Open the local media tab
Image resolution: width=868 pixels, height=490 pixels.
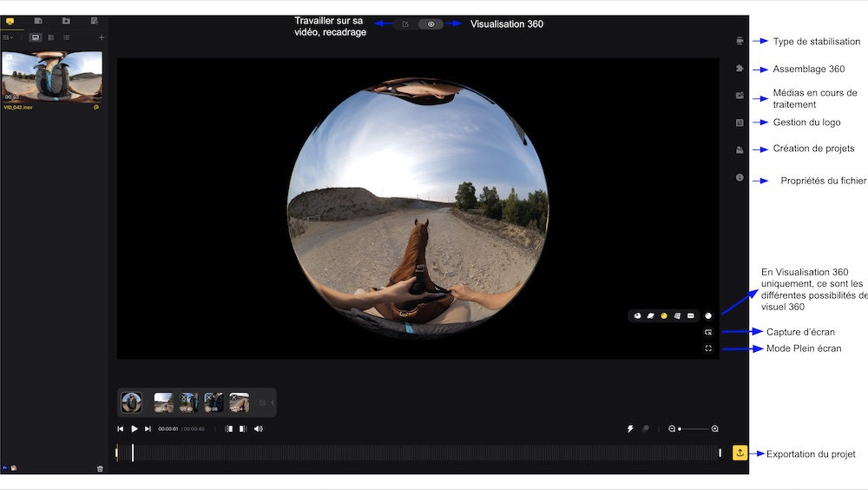[10, 21]
